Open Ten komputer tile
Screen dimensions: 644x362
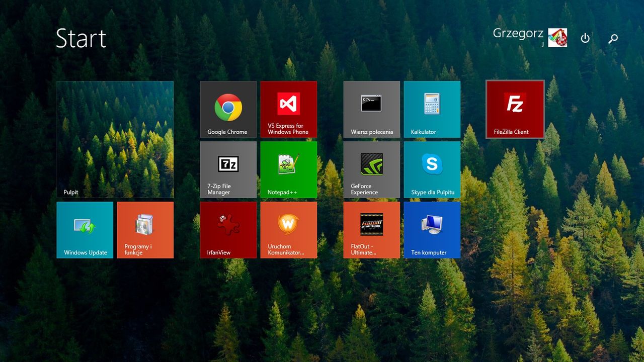432,230
